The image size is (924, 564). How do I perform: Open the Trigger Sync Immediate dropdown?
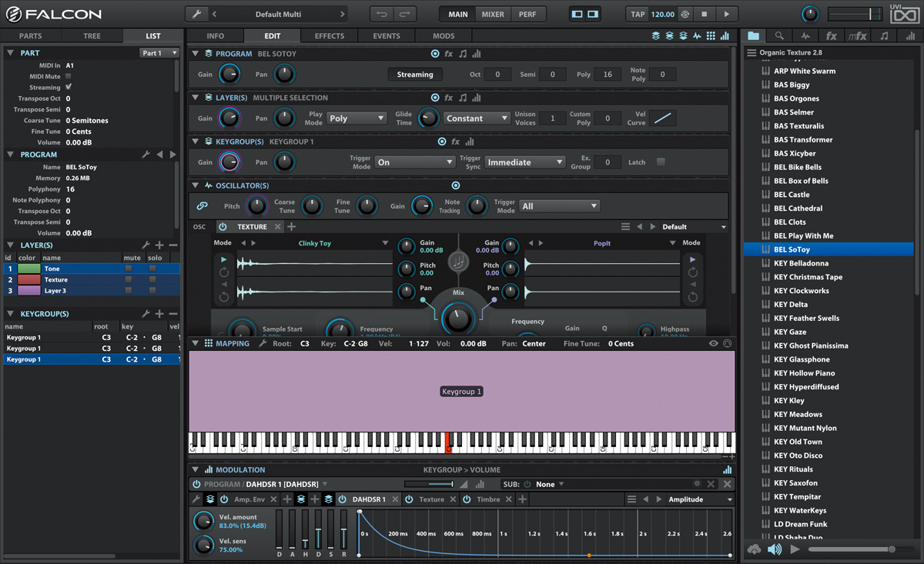tap(525, 162)
